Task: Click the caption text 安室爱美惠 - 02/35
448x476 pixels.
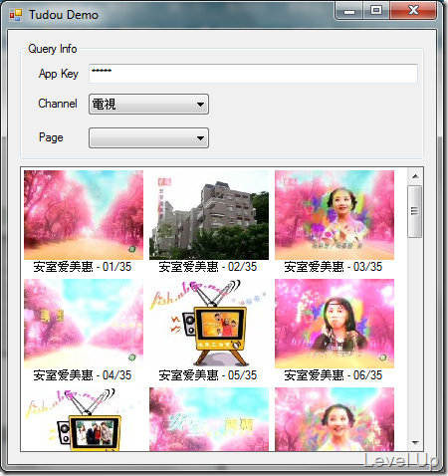Action: tap(208, 267)
